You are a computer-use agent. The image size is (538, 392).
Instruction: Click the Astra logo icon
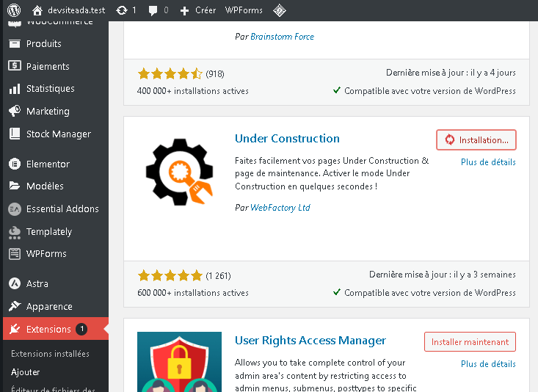pyautogui.click(x=15, y=283)
